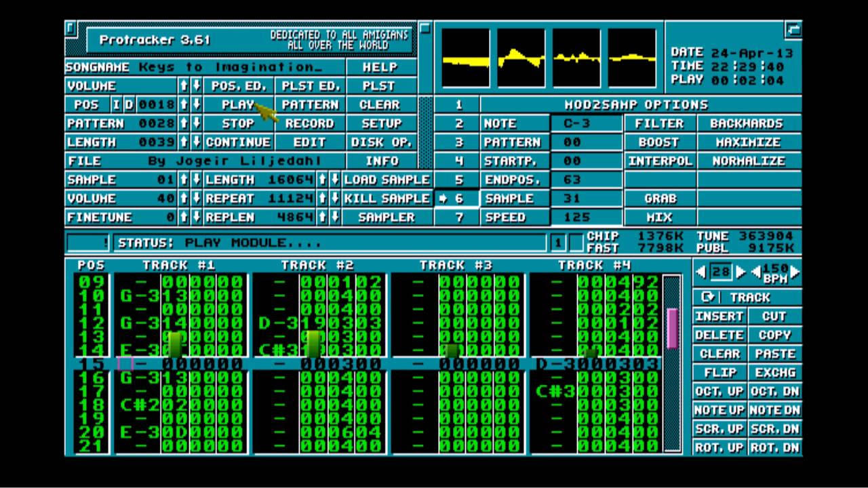Decrease tempo with arrow left of 150 BPM

[755, 272]
